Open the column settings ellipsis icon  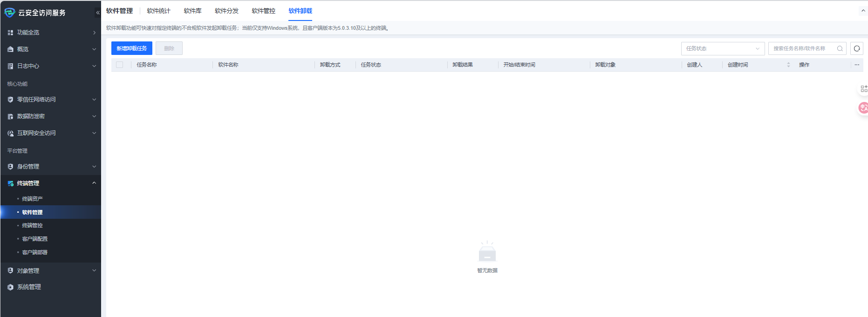tap(857, 65)
